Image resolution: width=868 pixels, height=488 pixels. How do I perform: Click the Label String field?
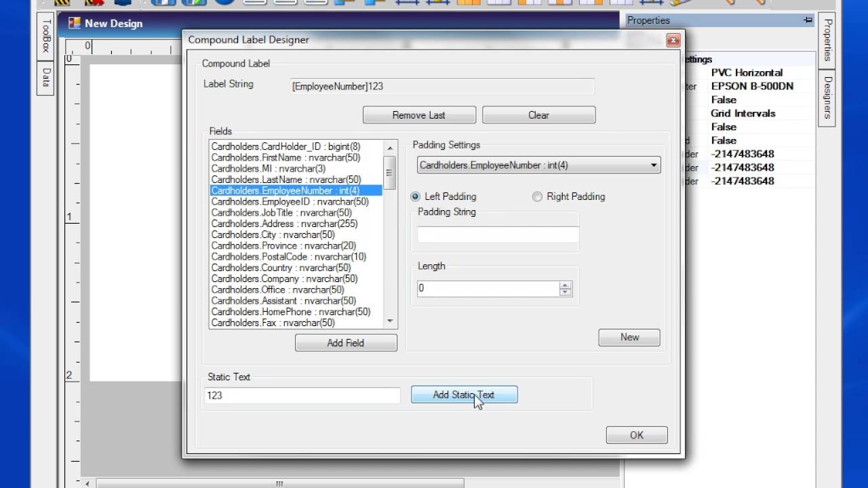pyautogui.click(x=442, y=86)
